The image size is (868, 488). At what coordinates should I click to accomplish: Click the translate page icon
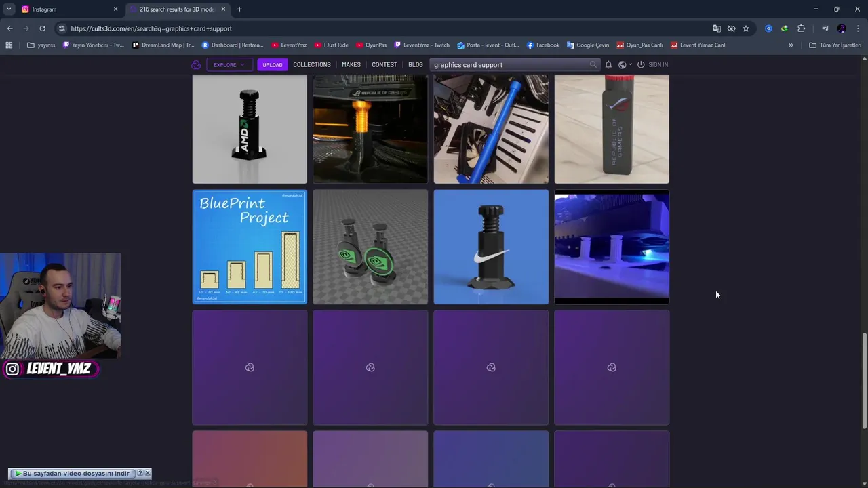[717, 28]
